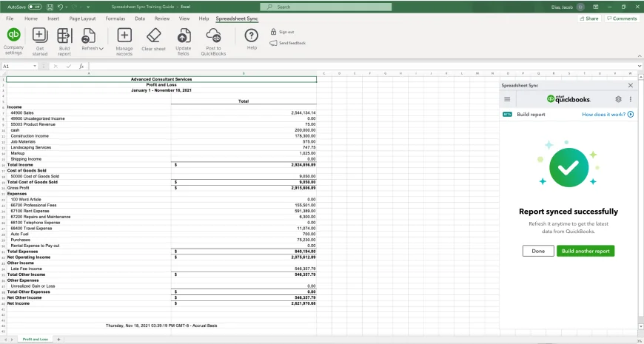Click Send feedback
The width and height of the screenshot is (644, 344).
click(x=288, y=43)
